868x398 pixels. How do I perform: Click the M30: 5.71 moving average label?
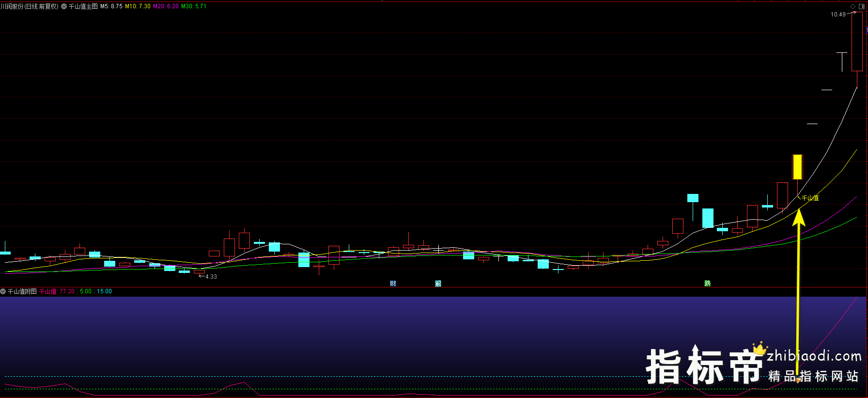point(194,6)
